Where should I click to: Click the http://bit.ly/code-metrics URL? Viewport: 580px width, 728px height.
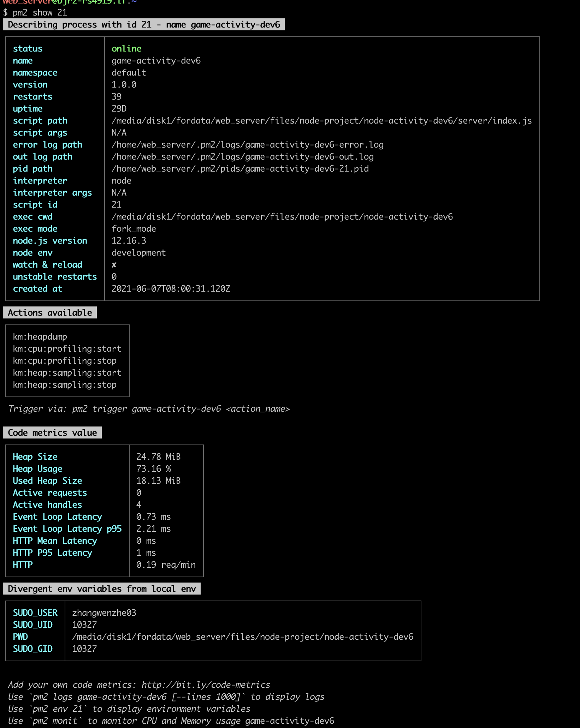(206, 685)
